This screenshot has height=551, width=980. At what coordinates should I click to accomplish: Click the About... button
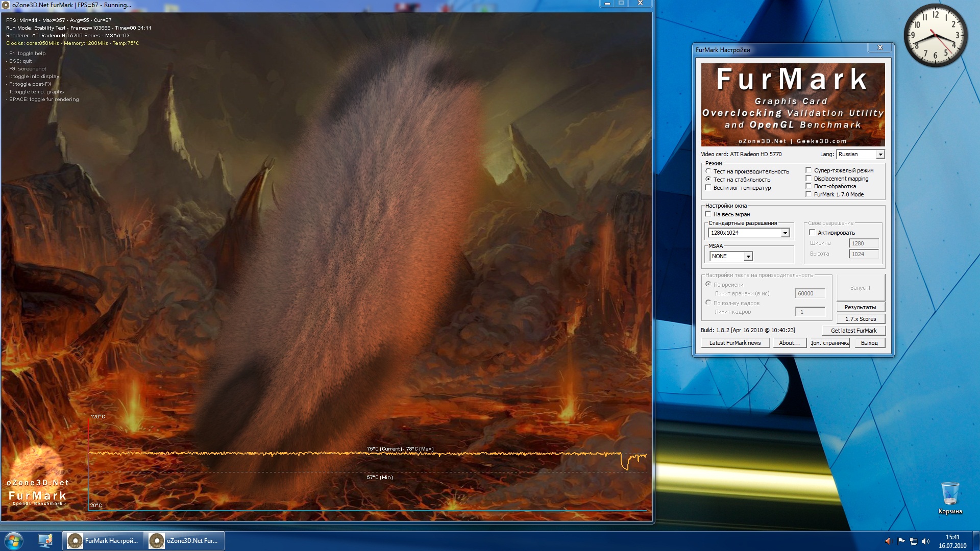click(x=789, y=343)
